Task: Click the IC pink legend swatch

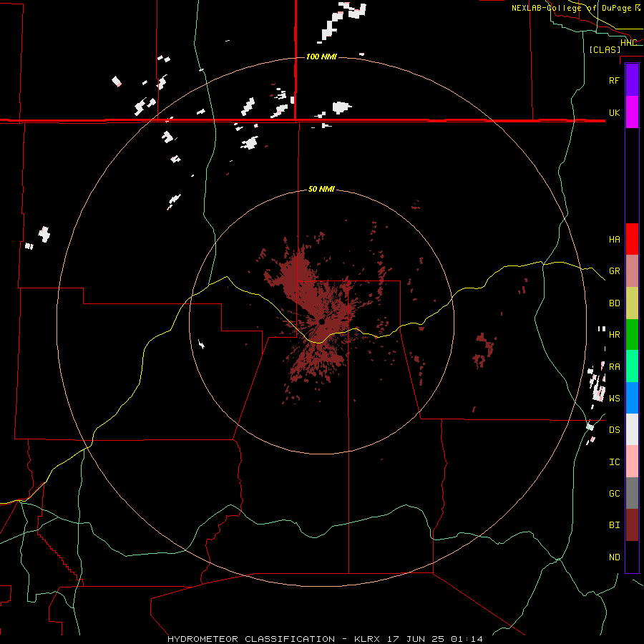Action: coord(632,462)
